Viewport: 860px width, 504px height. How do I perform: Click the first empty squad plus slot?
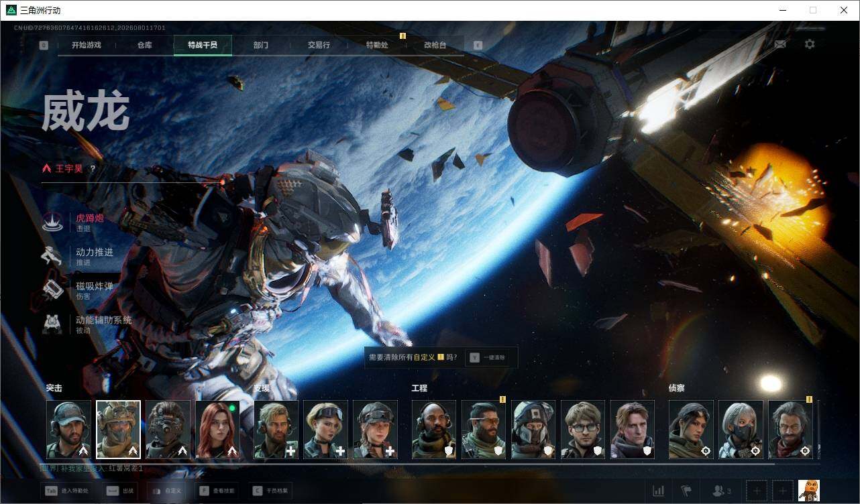[756, 491]
